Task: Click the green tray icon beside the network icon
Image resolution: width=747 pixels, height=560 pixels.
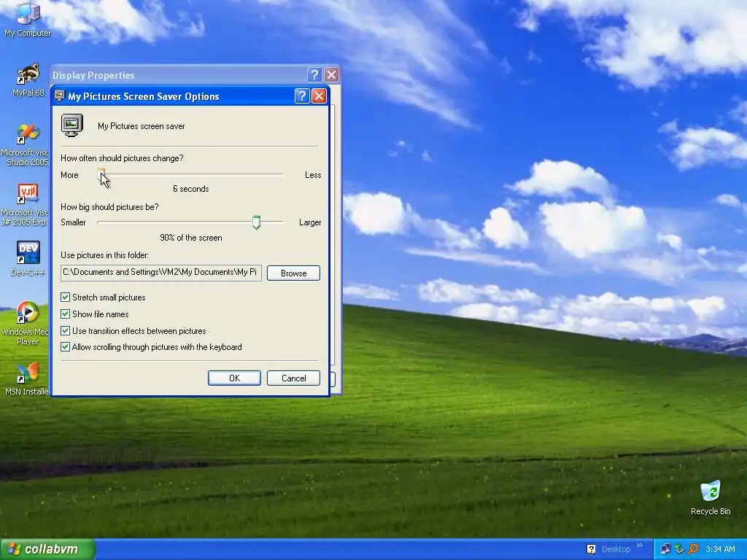Action: pyautogui.click(x=679, y=549)
